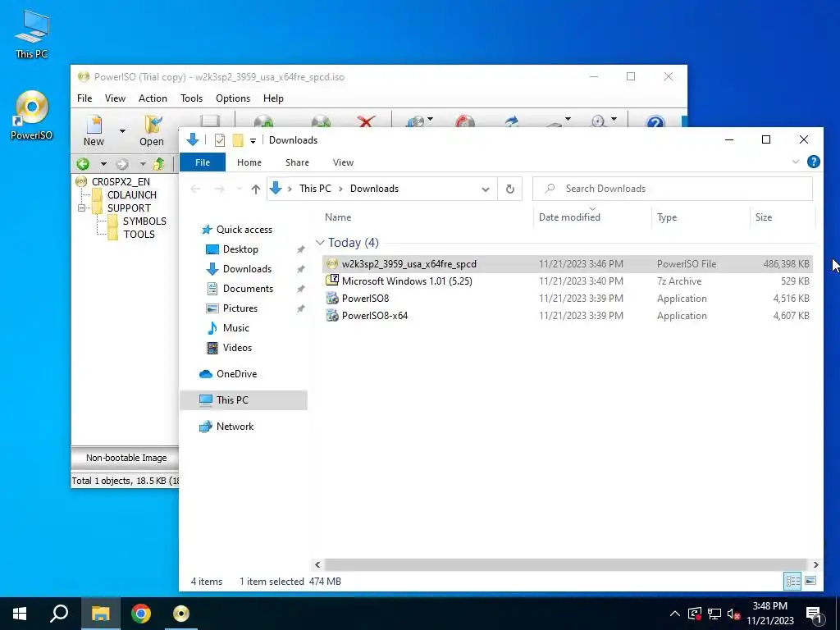This screenshot has height=630, width=840.
Task: Click Search Downloads field
Action: tap(673, 189)
